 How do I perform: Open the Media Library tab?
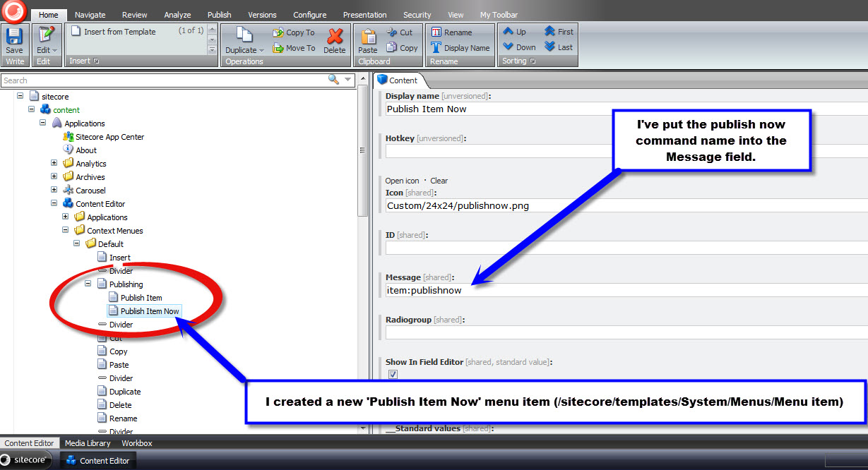(x=88, y=443)
